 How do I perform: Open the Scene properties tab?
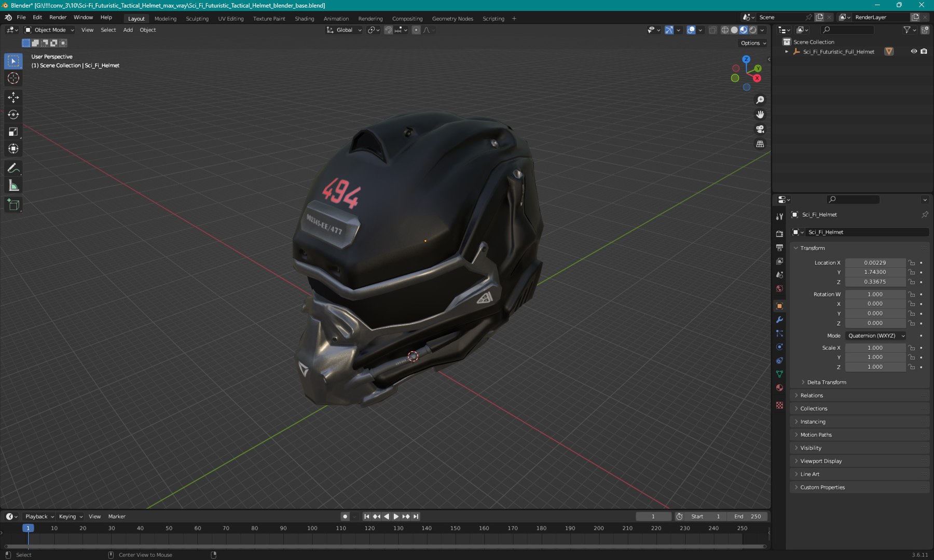pos(779,275)
